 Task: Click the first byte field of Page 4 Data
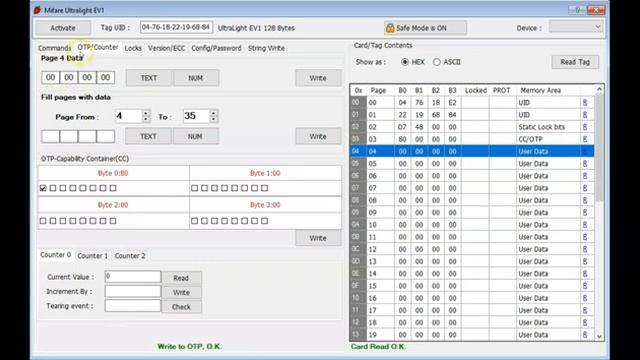[51, 78]
